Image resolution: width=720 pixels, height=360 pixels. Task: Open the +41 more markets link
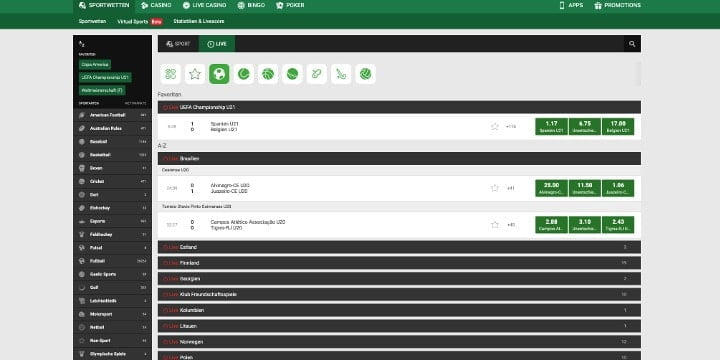tap(511, 188)
